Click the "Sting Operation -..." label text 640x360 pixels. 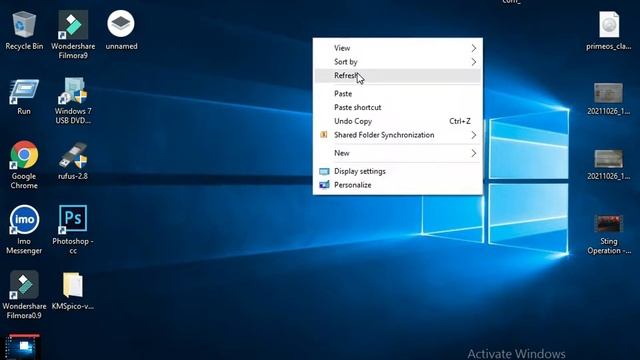(x=609, y=246)
